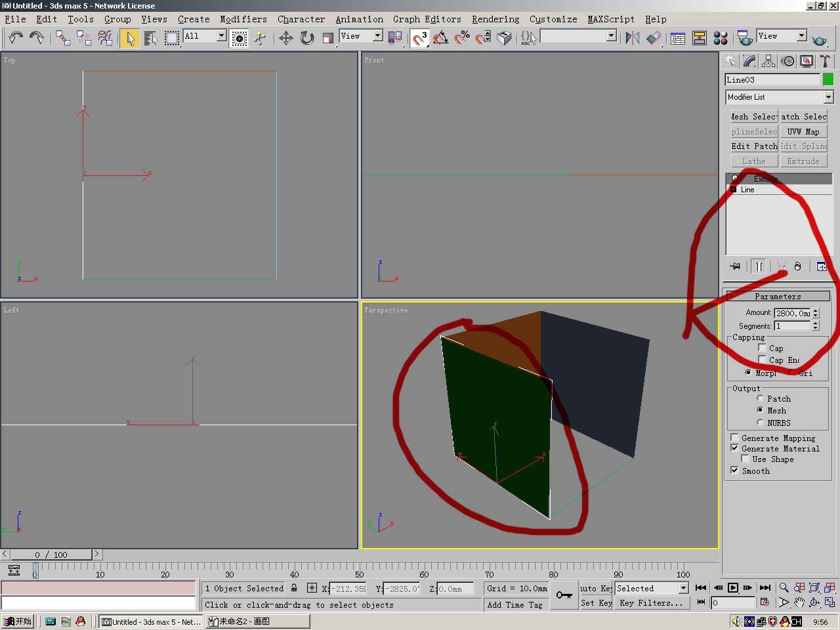The width and height of the screenshot is (840, 630).
Task: Toggle Percent Snap icon
Action: (462, 38)
